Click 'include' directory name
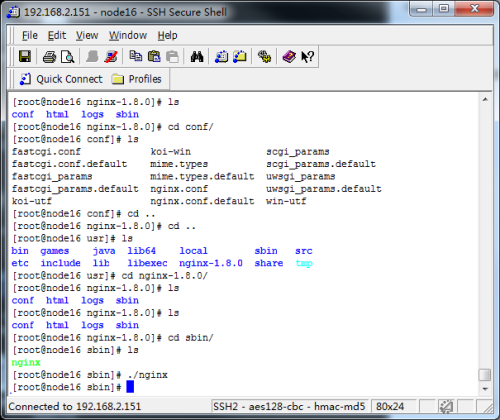Image resolution: width=500 pixels, height=420 pixels. [60, 263]
